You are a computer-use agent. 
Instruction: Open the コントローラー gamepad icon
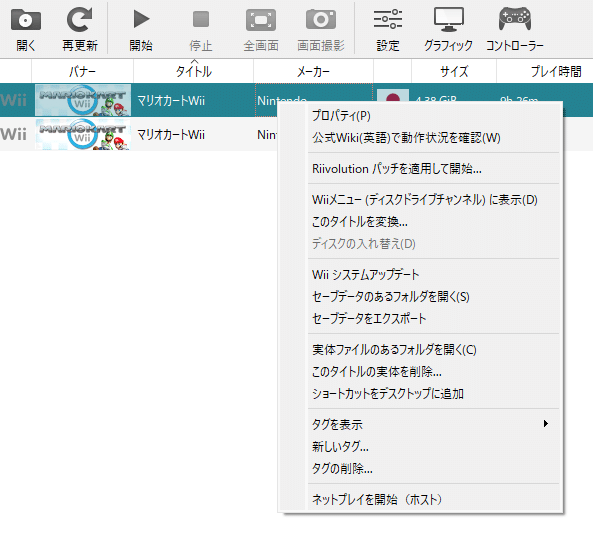pyautogui.click(x=515, y=19)
